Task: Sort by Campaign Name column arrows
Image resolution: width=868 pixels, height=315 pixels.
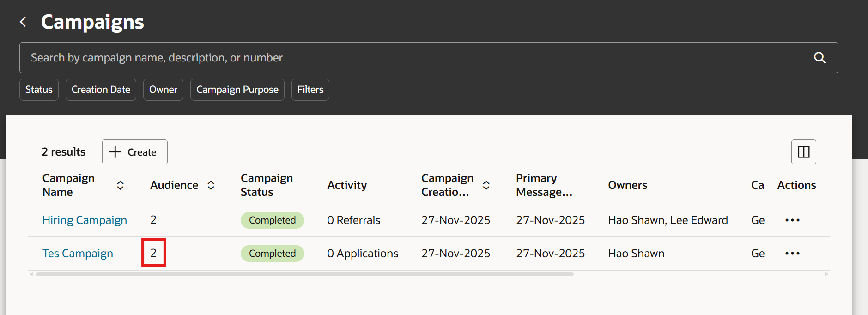Action: pos(120,185)
